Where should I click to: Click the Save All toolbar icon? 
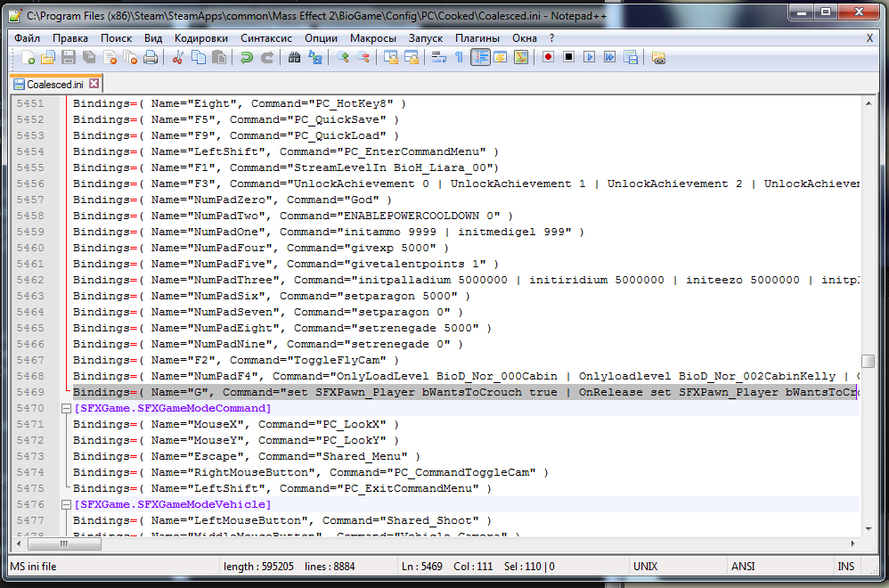[x=89, y=57]
